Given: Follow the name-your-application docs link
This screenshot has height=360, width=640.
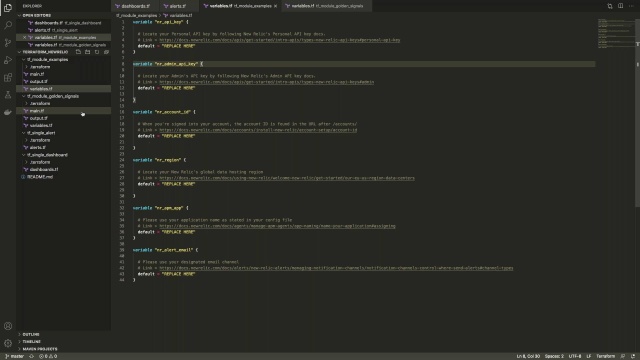Looking at the screenshot, I should 277,226.
